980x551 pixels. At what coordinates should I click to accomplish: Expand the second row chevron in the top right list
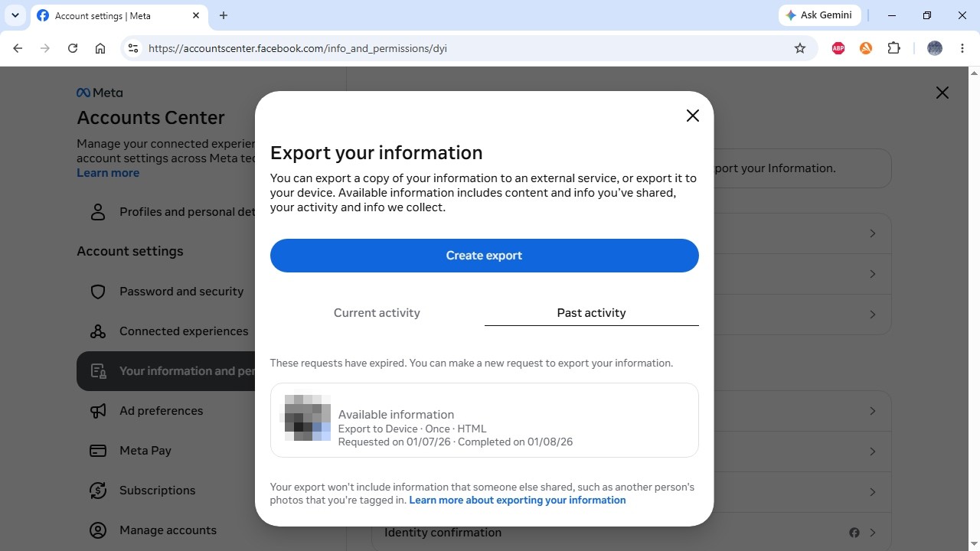(x=872, y=274)
